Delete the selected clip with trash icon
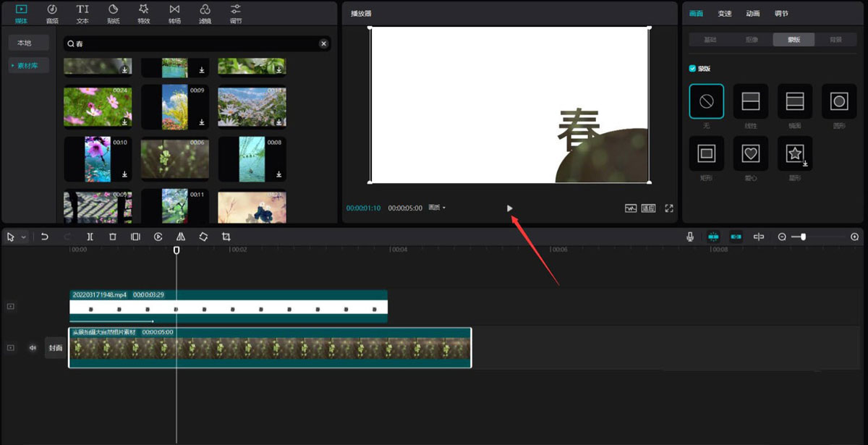Image resolution: width=868 pixels, height=445 pixels. [x=112, y=237]
